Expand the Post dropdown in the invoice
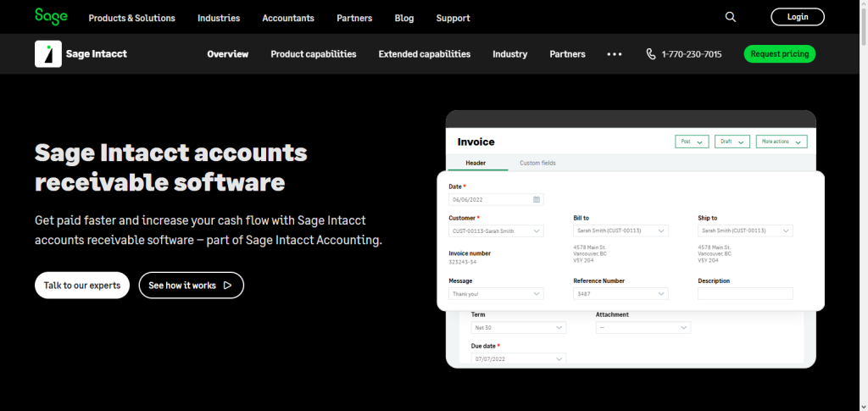 692,142
